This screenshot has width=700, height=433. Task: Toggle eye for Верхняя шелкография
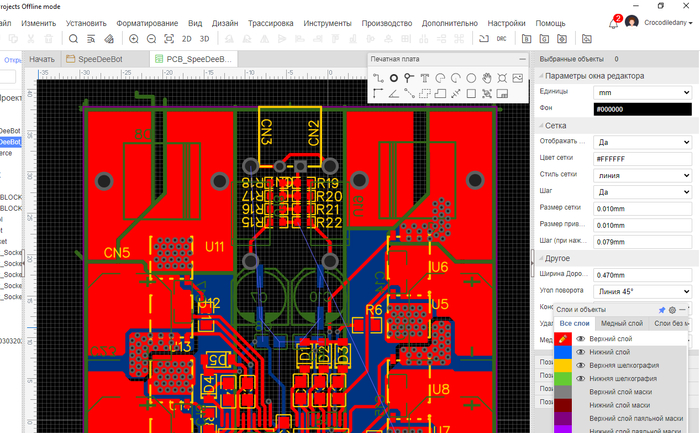(580, 365)
